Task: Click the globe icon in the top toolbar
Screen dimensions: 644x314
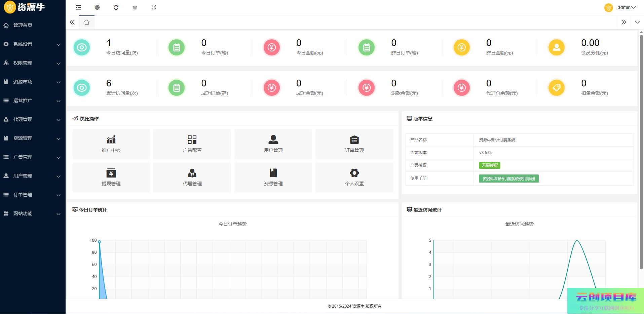Action: coord(97,7)
